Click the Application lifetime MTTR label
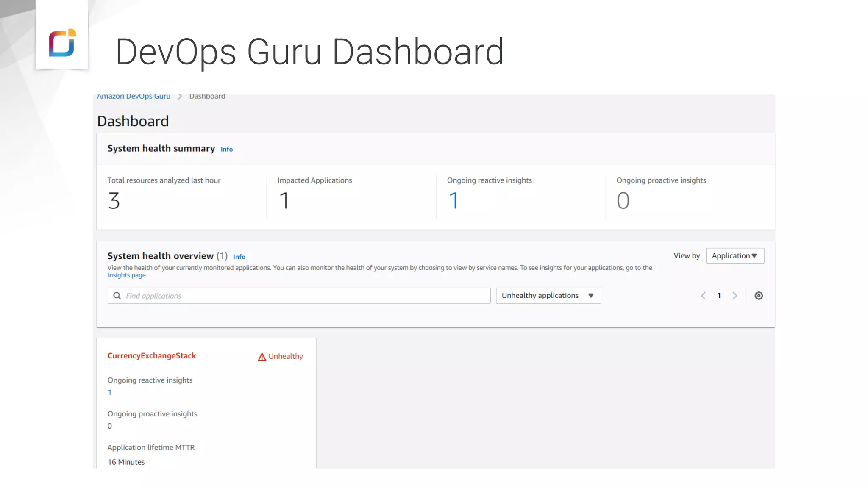 coord(151,448)
